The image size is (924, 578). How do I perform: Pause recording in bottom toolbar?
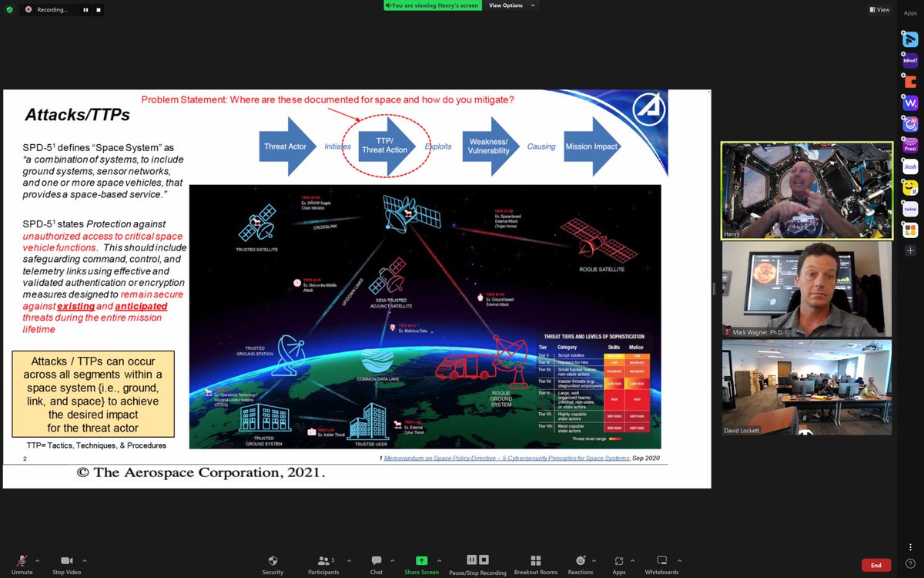(471, 560)
